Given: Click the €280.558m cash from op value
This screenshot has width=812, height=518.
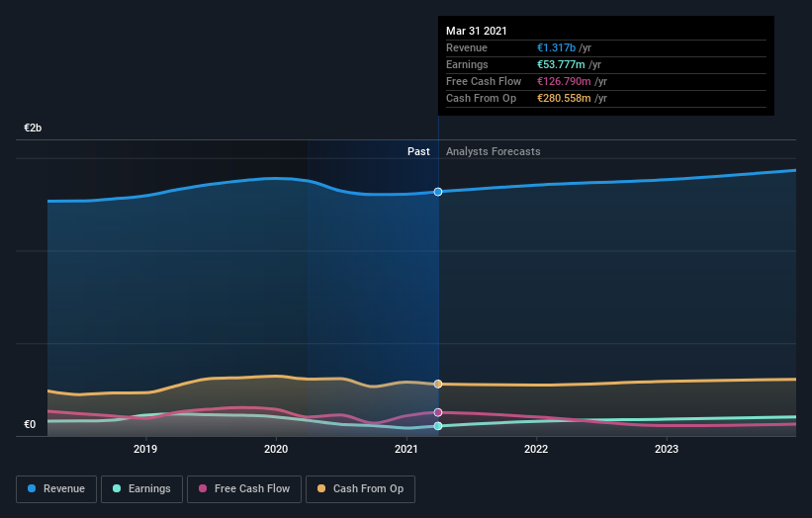Looking at the screenshot, I should coord(564,98).
